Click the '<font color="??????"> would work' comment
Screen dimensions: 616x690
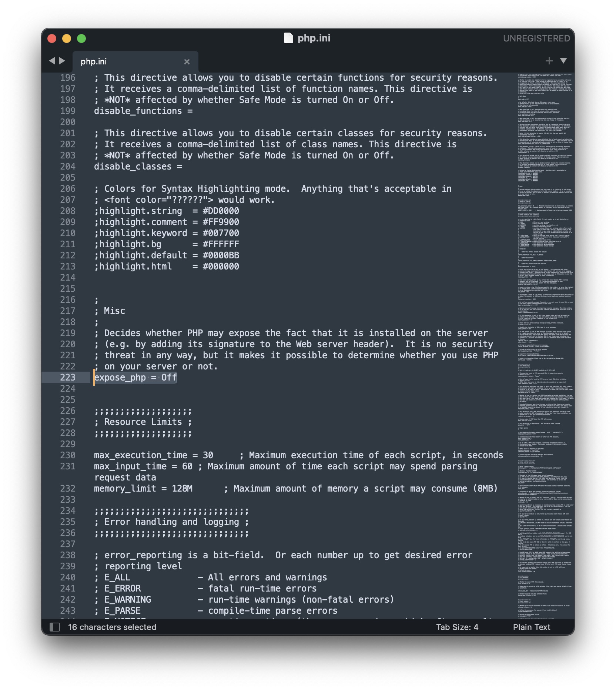click(189, 200)
